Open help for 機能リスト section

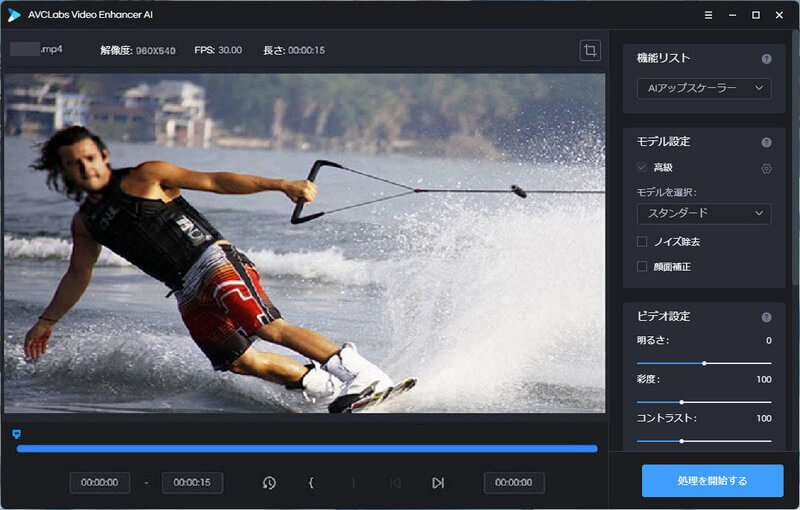(766, 59)
